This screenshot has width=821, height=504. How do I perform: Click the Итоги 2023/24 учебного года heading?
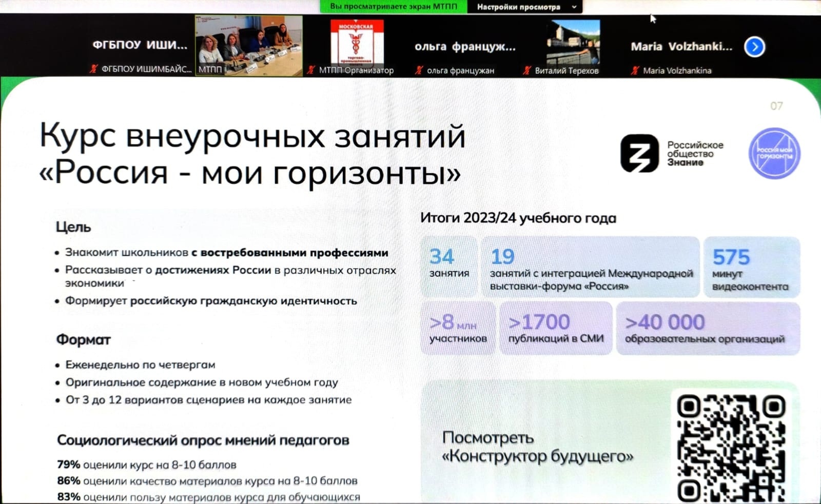(x=518, y=218)
